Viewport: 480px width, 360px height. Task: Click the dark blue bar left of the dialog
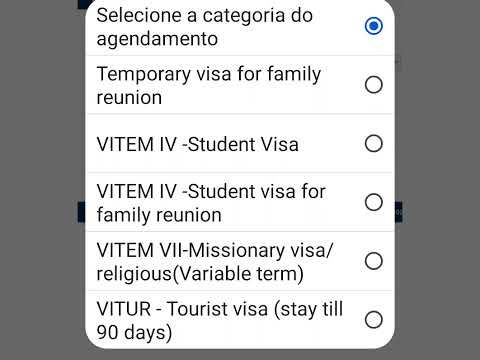click(81, 212)
